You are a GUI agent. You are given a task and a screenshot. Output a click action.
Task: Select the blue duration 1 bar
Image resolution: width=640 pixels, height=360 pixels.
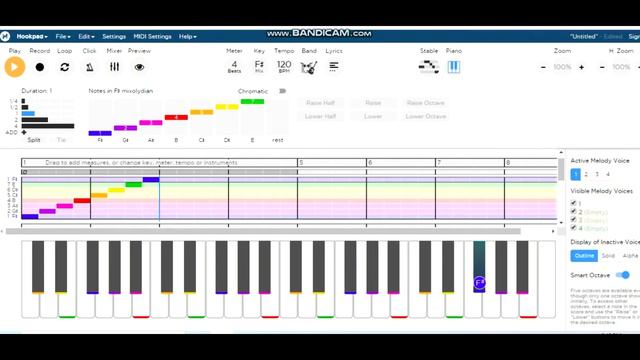28,113
